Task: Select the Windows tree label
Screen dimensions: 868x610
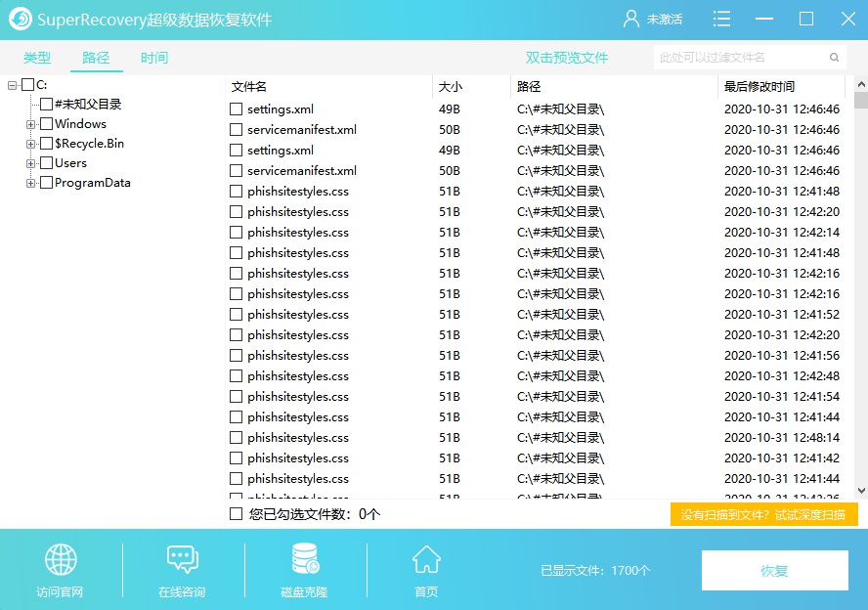Action: click(81, 124)
